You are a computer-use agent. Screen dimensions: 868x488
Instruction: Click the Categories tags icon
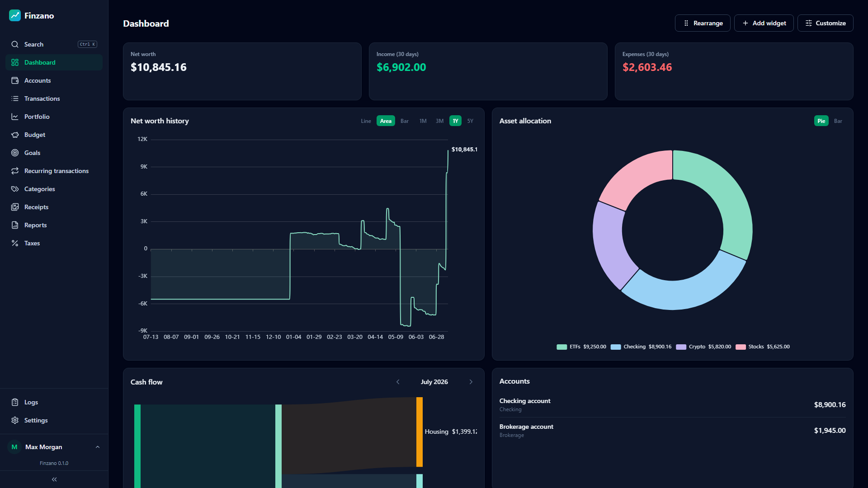[15, 189]
